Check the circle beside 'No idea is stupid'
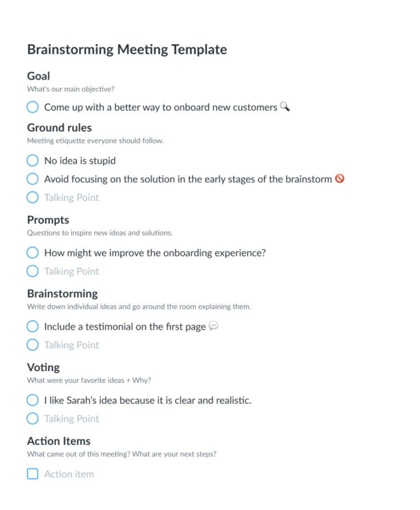Screen dimensions: 420x510 click(x=32, y=160)
